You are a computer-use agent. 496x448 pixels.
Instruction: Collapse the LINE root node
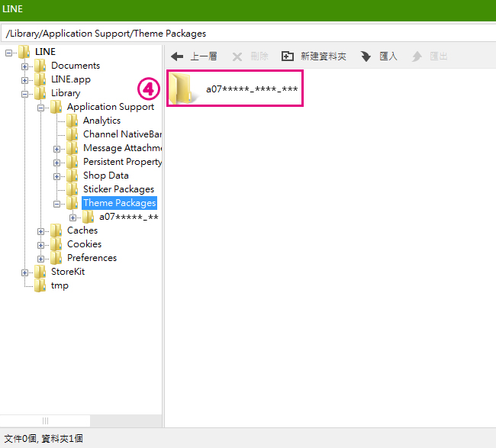(9, 53)
